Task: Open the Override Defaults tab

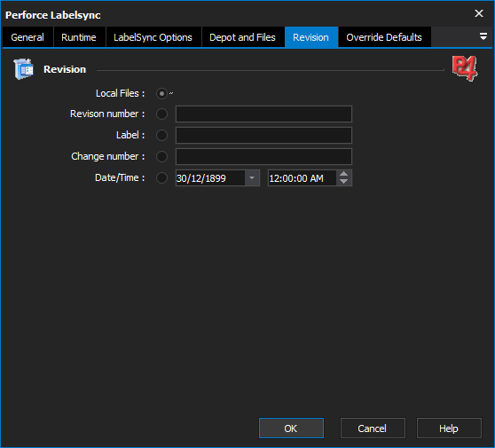Action: point(384,37)
